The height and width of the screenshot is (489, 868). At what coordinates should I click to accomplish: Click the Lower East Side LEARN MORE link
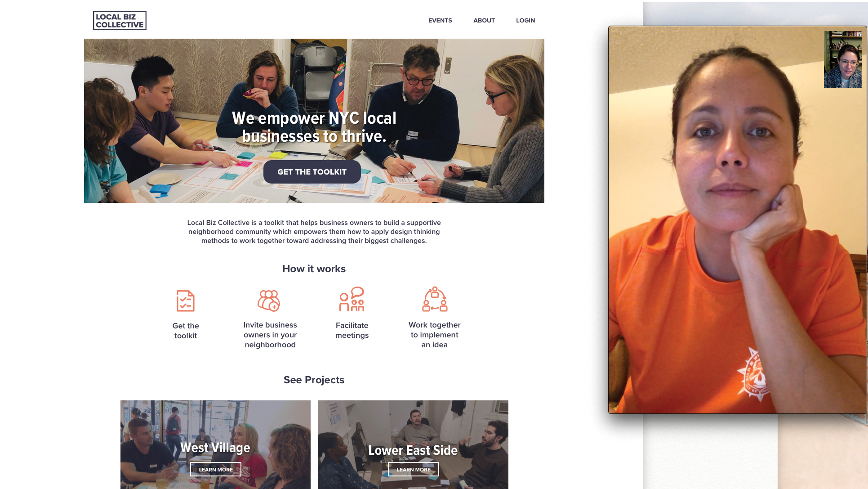point(413,469)
